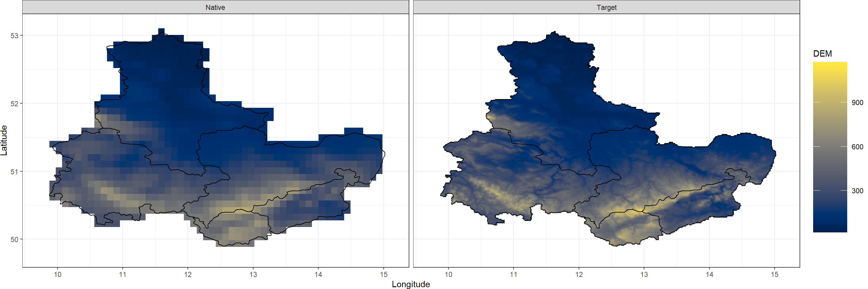Click the 300 legend label
868x289 pixels.
click(x=857, y=191)
